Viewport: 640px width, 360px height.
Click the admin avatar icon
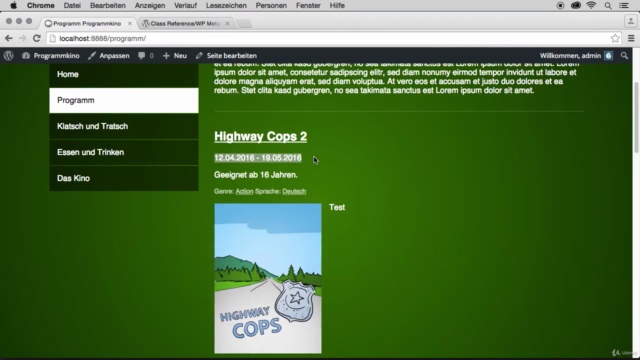pos(608,56)
